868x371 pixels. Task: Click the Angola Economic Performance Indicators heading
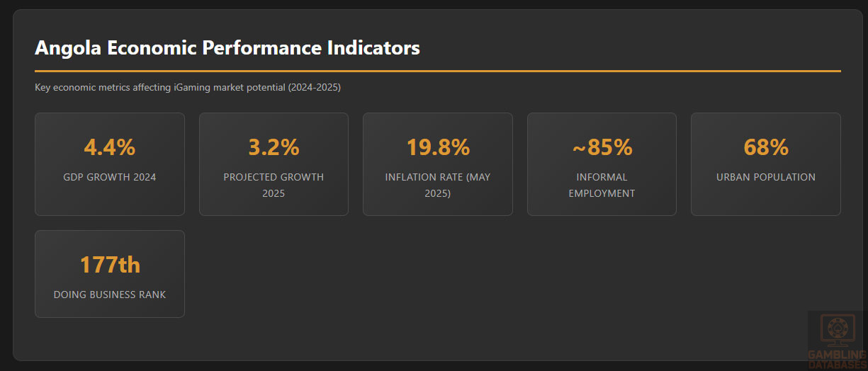click(x=227, y=47)
